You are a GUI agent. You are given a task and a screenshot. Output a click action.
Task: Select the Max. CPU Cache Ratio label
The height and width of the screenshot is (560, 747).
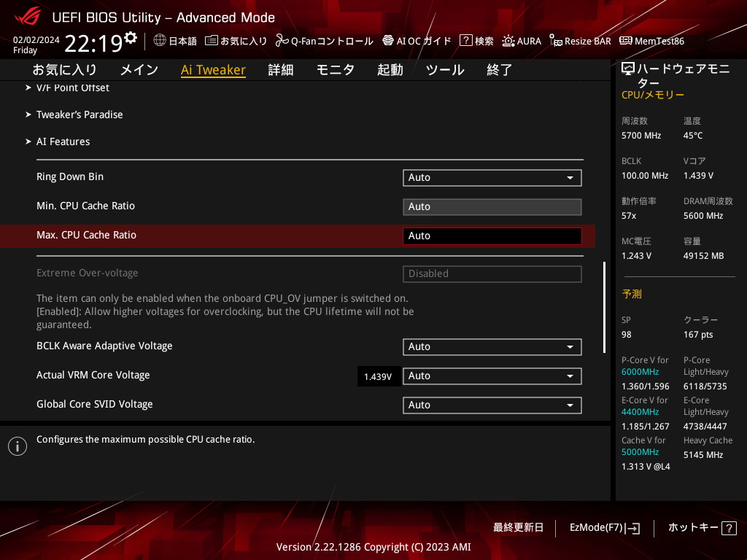tap(86, 236)
